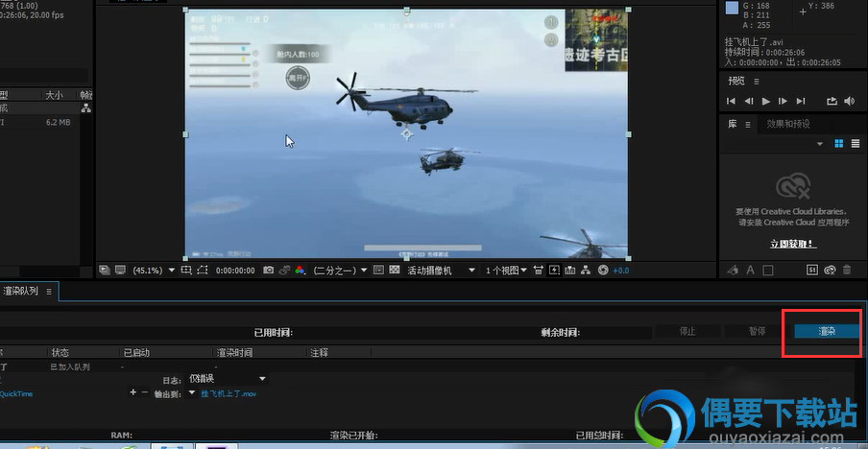868x449 pixels.
Task: Click the project flowchart icon near 6.2 MB
Action: 85,108
